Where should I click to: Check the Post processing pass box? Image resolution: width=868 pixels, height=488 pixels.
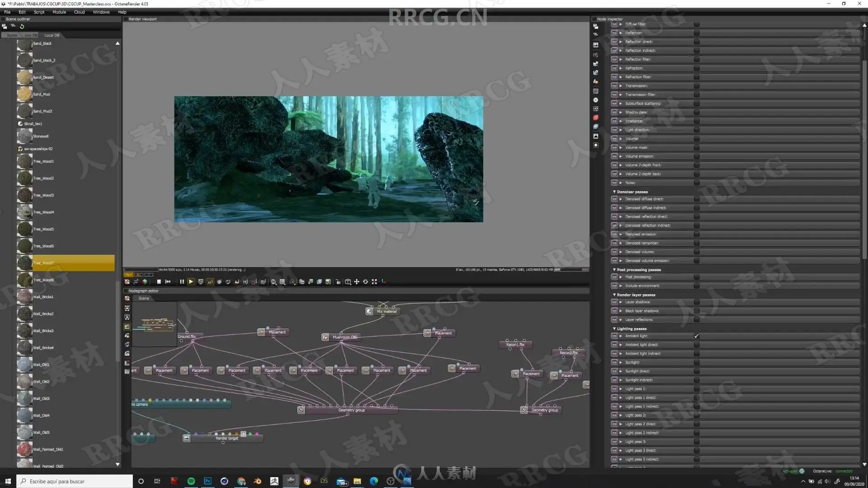click(696, 277)
